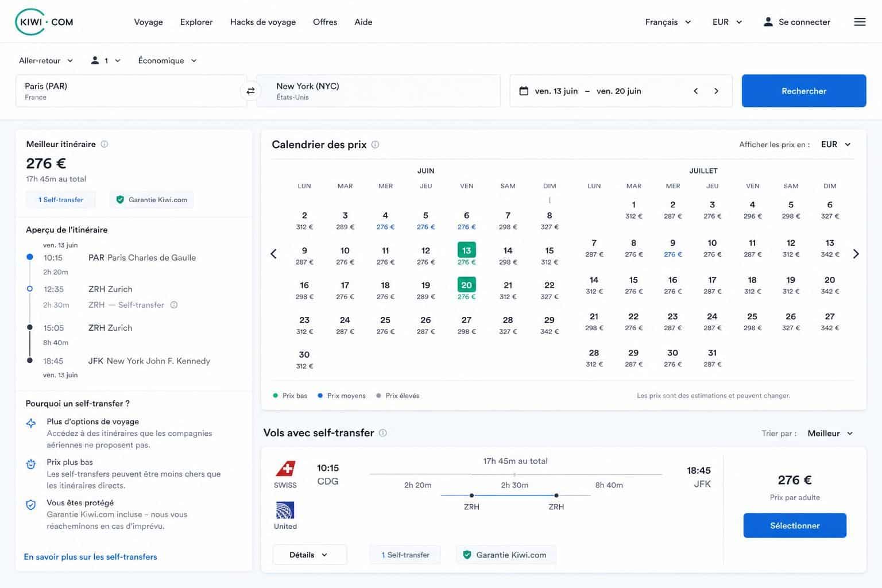
Task: Select July 31 priced 287 €
Action: tap(712, 358)
